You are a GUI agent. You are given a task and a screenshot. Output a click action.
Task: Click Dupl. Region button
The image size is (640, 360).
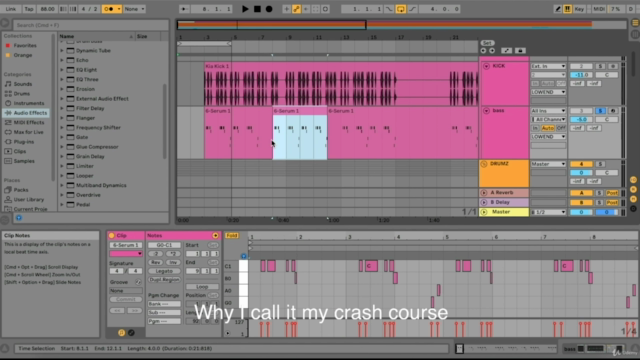tap(164, 280)
